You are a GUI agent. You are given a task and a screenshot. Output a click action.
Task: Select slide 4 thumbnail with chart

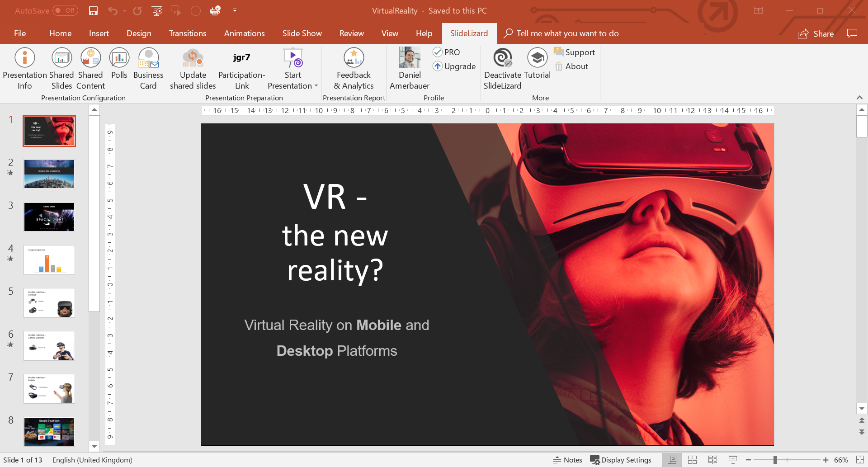(x=49, y=260)
